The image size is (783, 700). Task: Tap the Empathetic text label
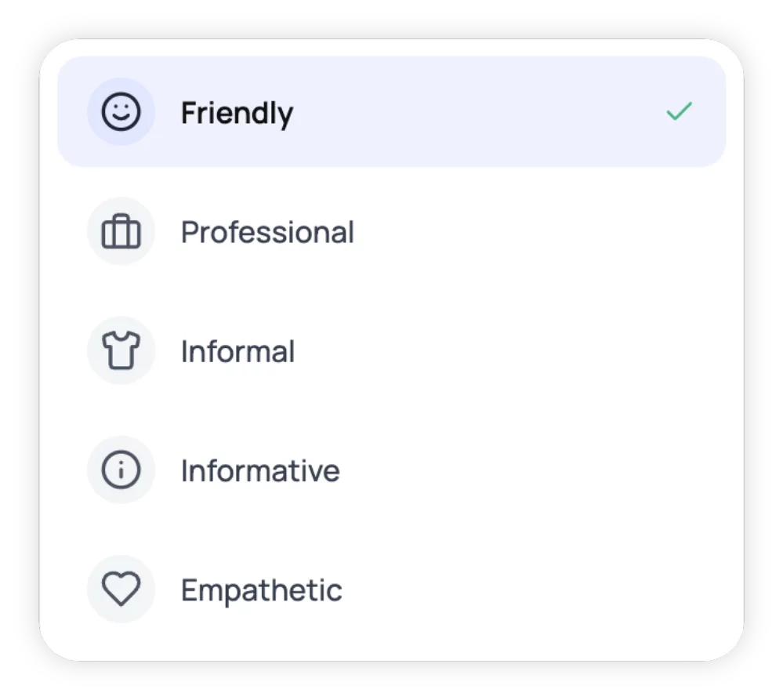click(261, 589)
